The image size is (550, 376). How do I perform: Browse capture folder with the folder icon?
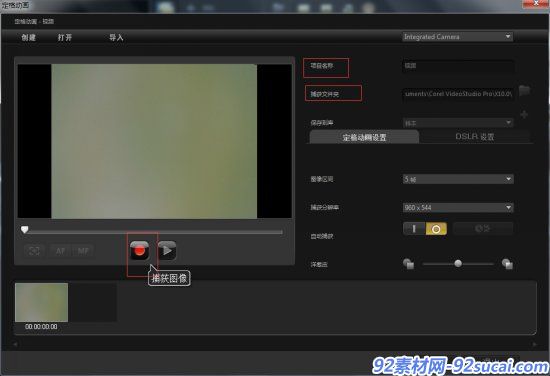[524, 90]
